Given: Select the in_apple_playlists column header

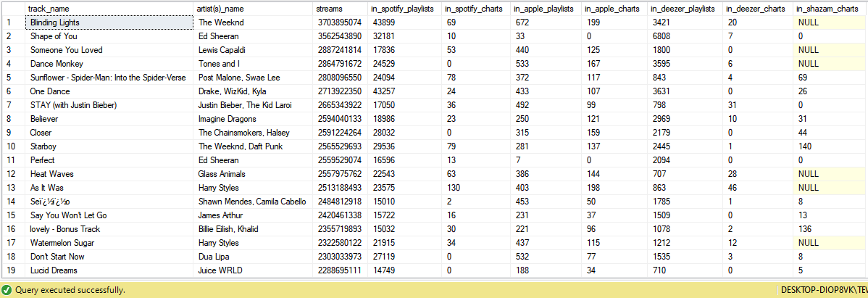Looking at the screenshot, I should [x=545, y=8].
